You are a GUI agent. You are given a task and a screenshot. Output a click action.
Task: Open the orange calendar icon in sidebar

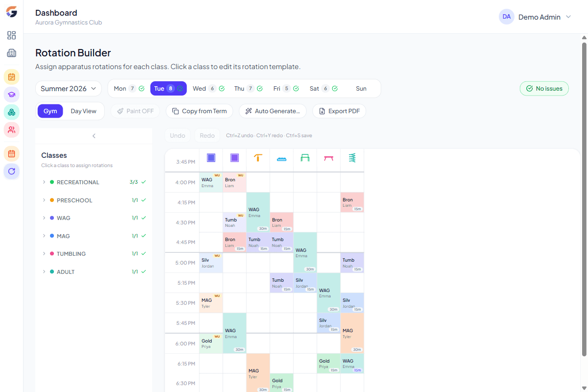click(x=12, y=154)
